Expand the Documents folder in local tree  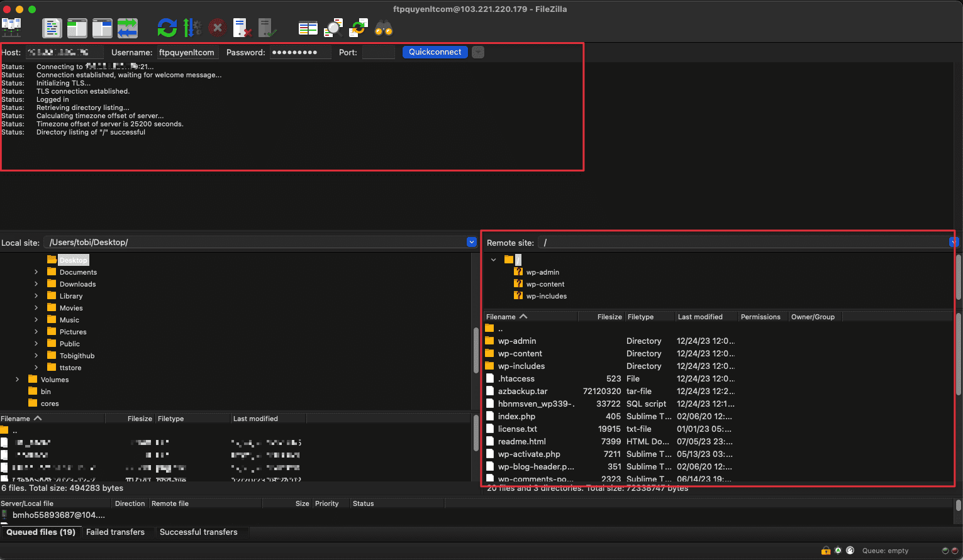click(36, 272)
